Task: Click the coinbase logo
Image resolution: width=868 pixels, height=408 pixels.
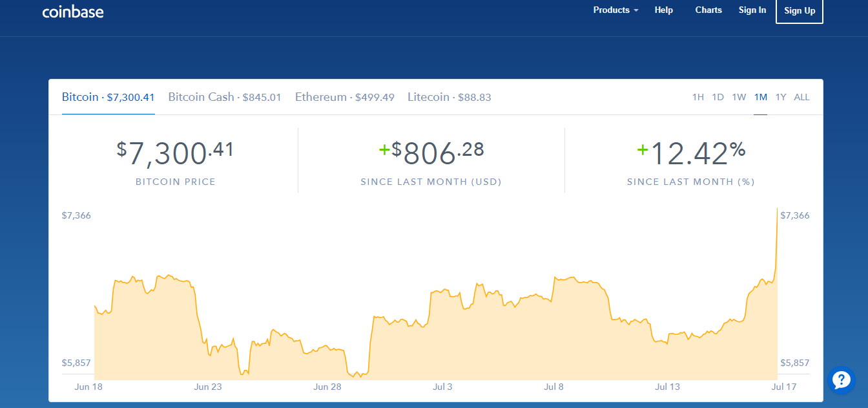Action: pos(73,12)
